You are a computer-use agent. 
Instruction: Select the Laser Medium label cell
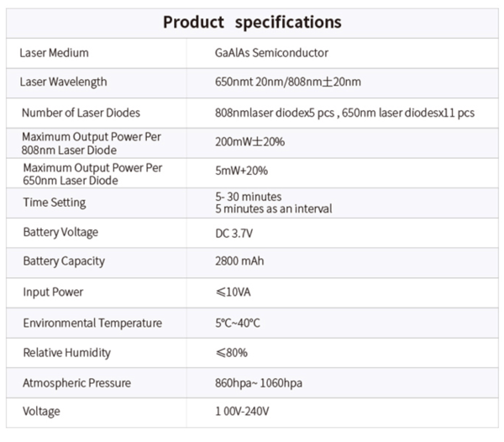(x=54, y=53)
